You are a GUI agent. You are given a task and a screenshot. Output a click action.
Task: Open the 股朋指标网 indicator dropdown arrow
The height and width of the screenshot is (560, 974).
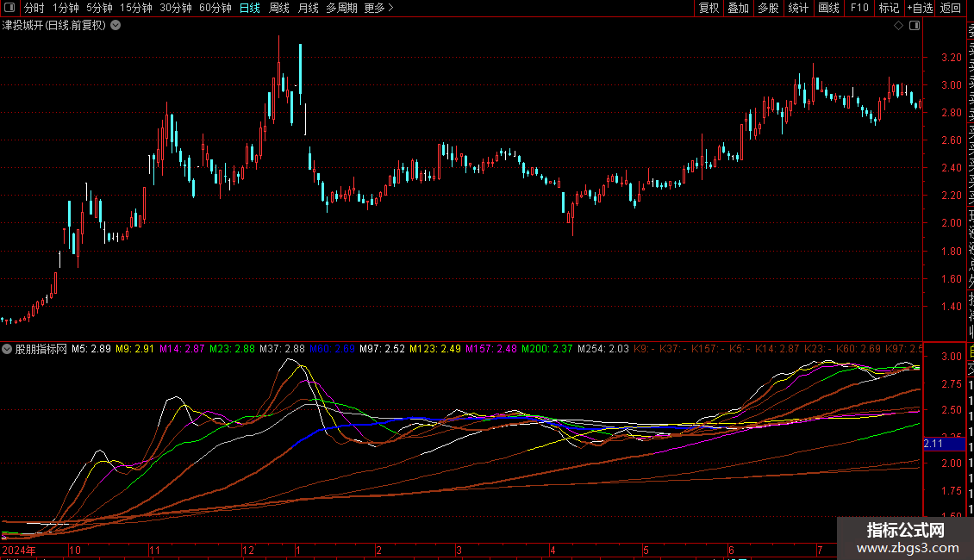tap(7, 349)
